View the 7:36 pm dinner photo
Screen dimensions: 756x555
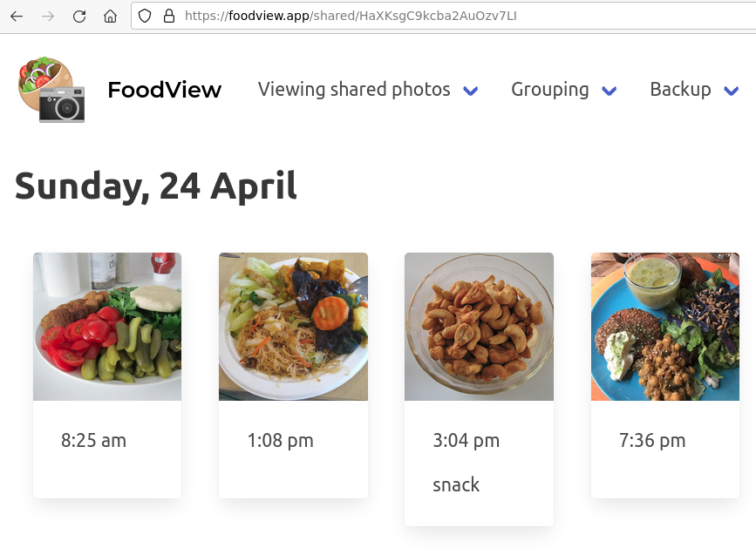[664, 326]
